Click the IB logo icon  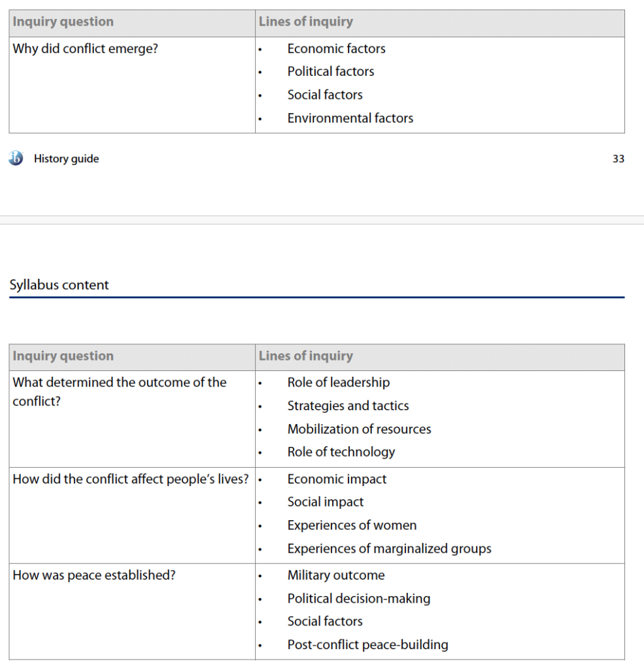click(x=16, y=158)
